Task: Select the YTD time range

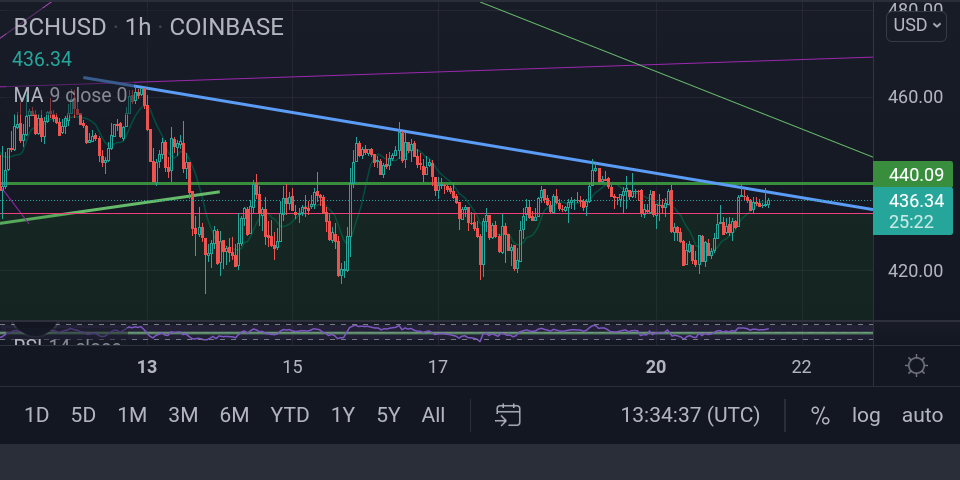Action: (290, 416)
